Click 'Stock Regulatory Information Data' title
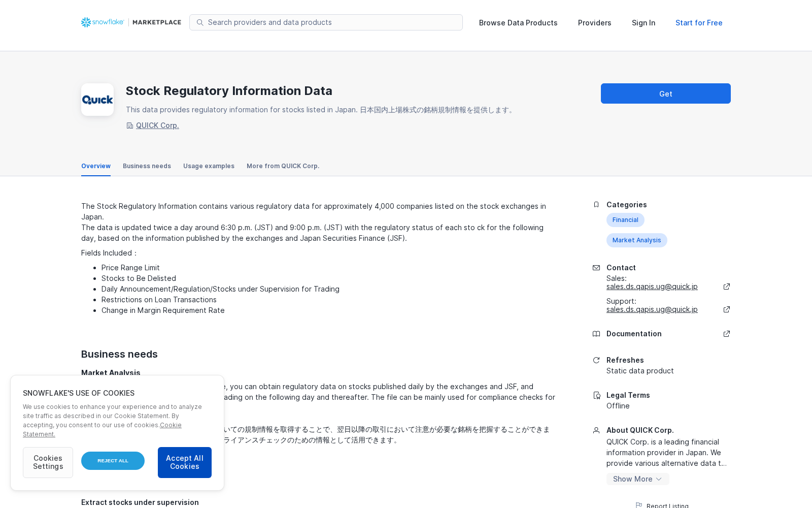 [229, 91]
